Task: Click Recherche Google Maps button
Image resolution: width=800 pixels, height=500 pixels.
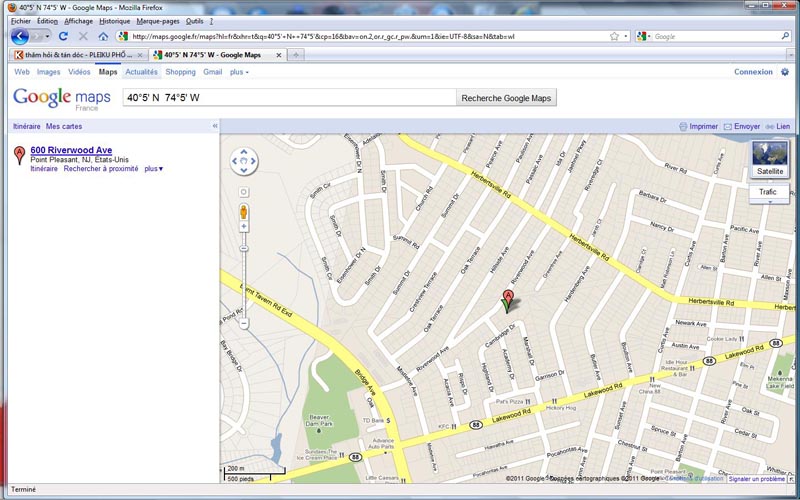Action: pyautogui.click(x=506, y=98)
